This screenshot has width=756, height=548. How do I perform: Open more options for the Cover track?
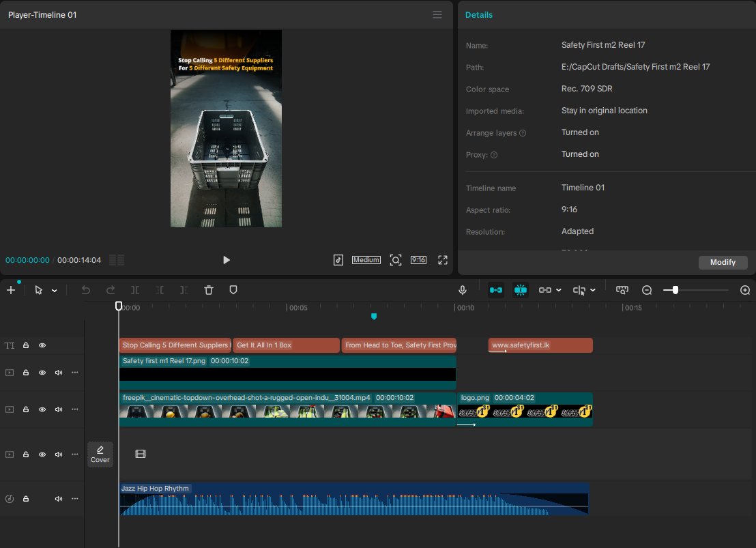pyautogui.click(x=75, y=454)
